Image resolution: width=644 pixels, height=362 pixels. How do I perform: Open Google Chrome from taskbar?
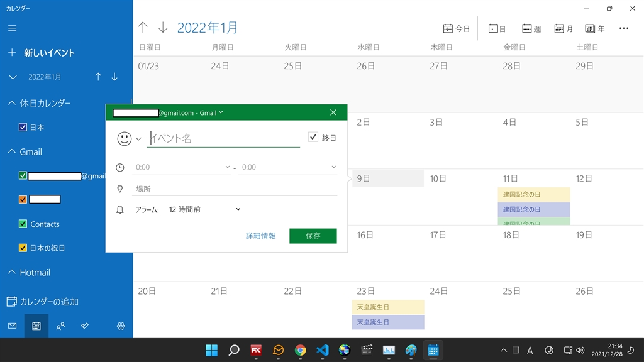click(300, 350)
